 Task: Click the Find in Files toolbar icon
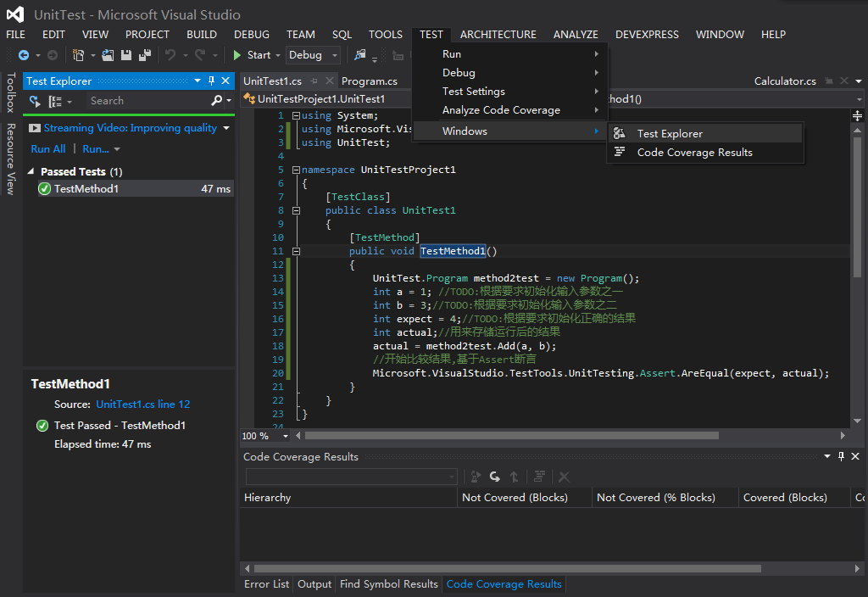(x=359, y=55)
